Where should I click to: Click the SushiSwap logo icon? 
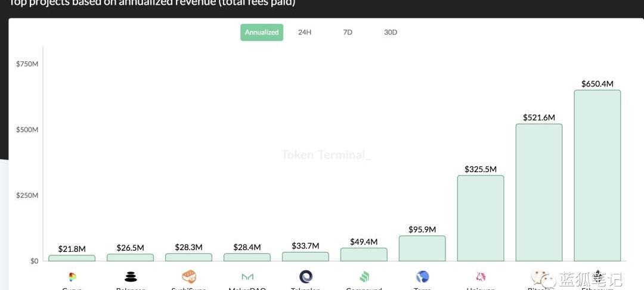189,276
